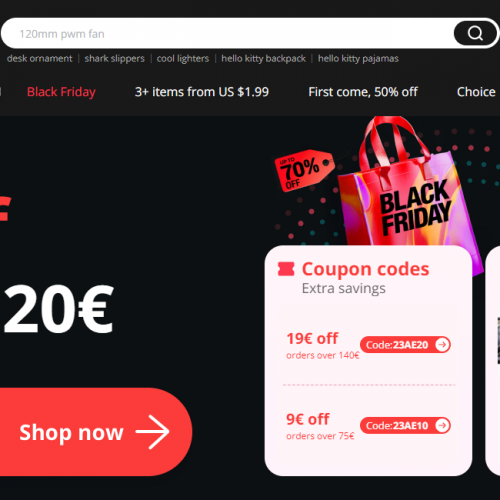
Task: Select the cool lighters suggestion
Action: coord(183,59)
